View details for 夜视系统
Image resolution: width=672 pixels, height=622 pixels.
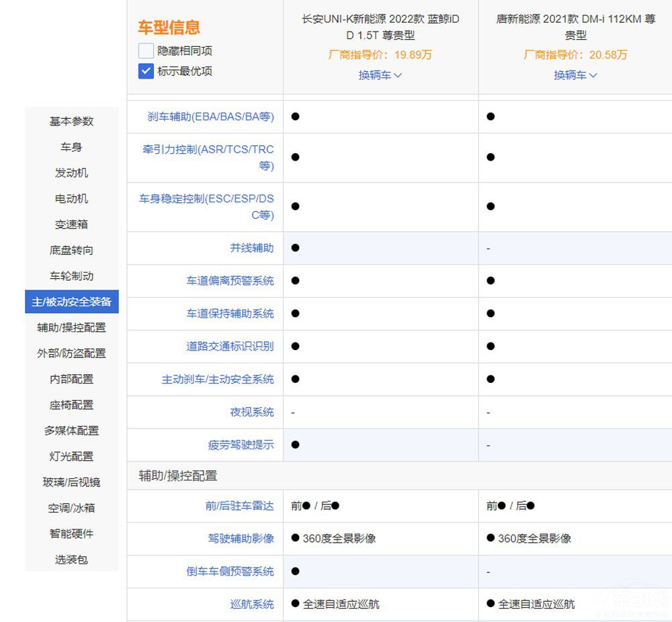pos(252,412)
